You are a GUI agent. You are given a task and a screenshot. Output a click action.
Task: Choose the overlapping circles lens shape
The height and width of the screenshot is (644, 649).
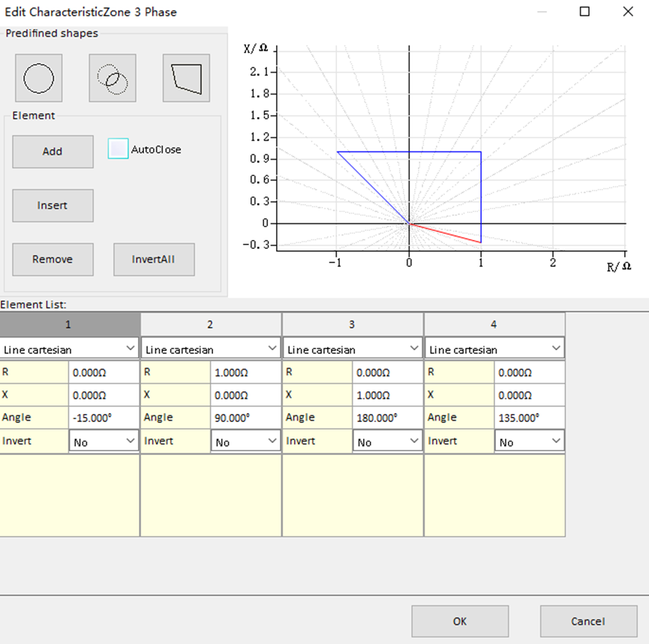[x=112, y=78]
